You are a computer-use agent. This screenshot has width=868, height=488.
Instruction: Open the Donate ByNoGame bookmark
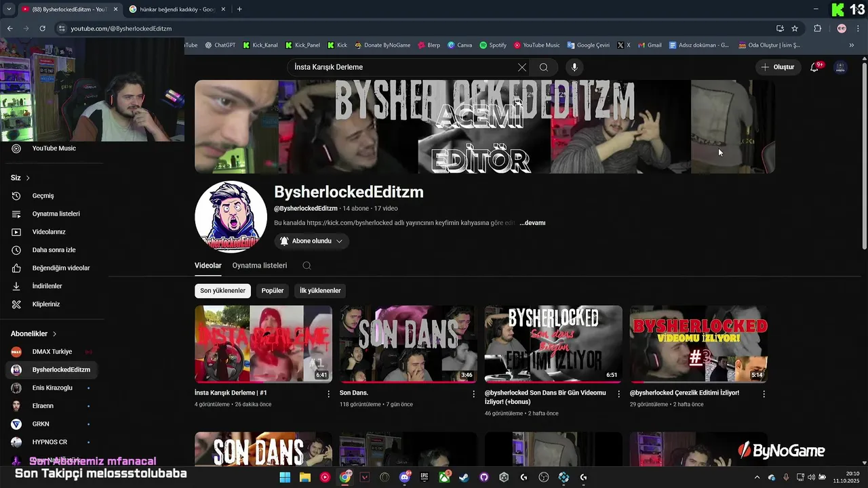click(x=382, y=45)
